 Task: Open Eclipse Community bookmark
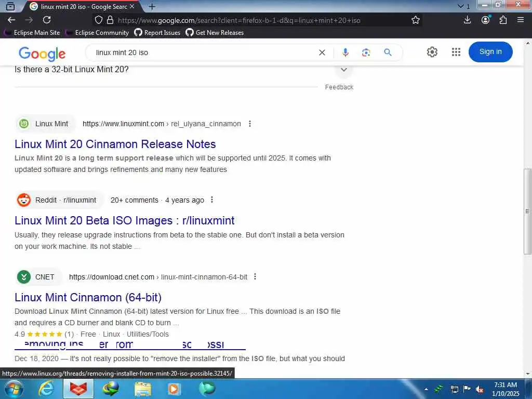click(x=97, y=33)
